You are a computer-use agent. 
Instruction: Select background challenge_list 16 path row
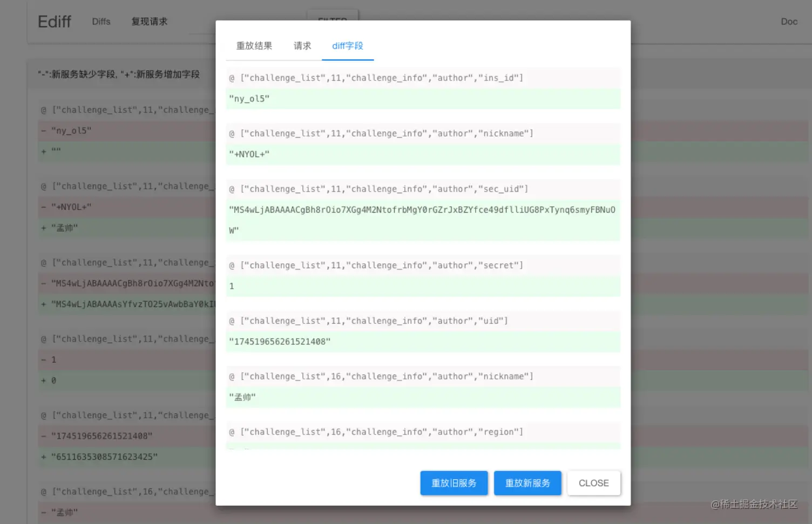[x=127, y=492]
